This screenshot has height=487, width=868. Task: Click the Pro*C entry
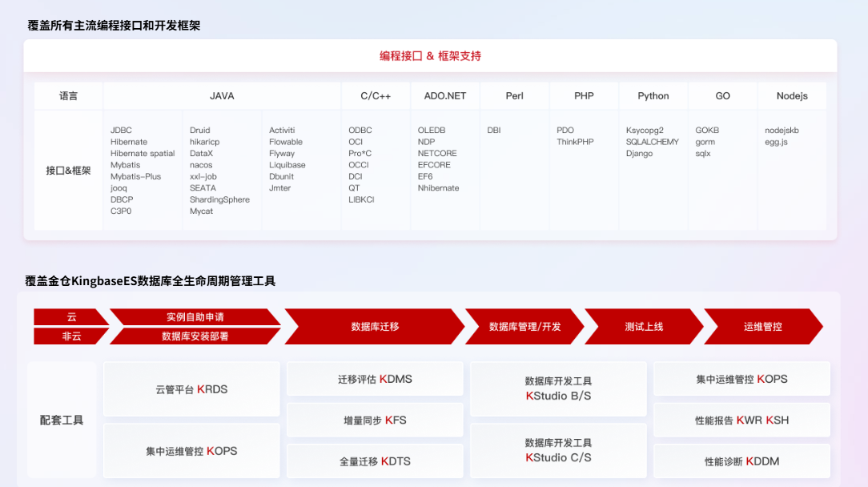[x=360, y=154]
